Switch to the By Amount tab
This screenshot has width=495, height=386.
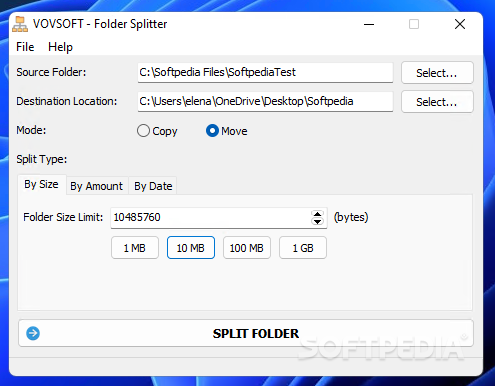coord(97,186)
